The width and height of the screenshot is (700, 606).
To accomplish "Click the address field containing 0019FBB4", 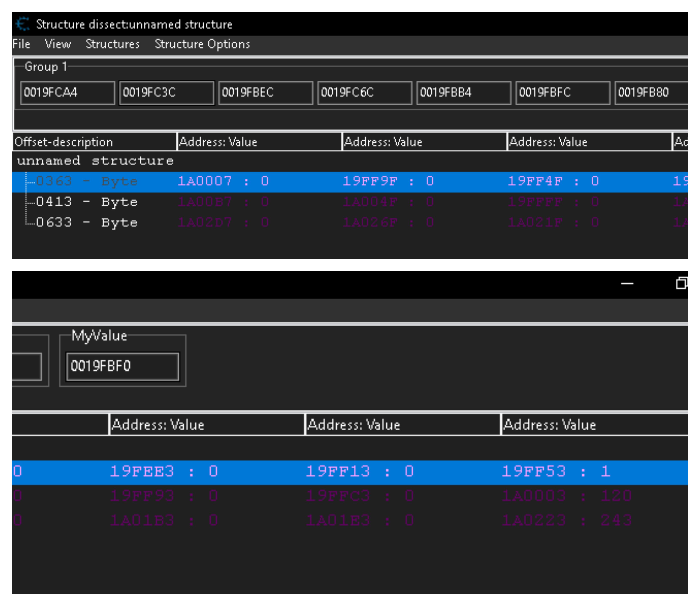I will (464, 93).
